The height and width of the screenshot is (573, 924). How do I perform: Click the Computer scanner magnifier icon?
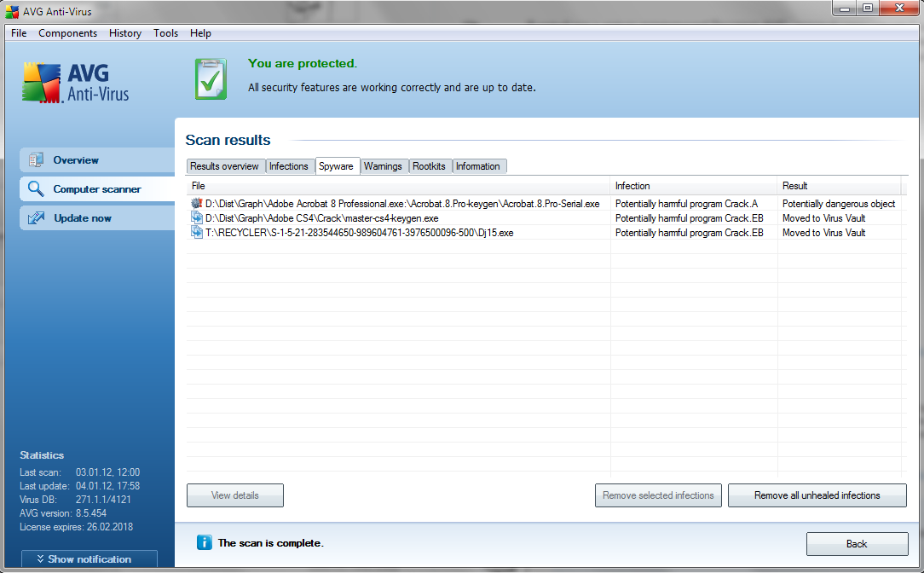click(36, 188)
